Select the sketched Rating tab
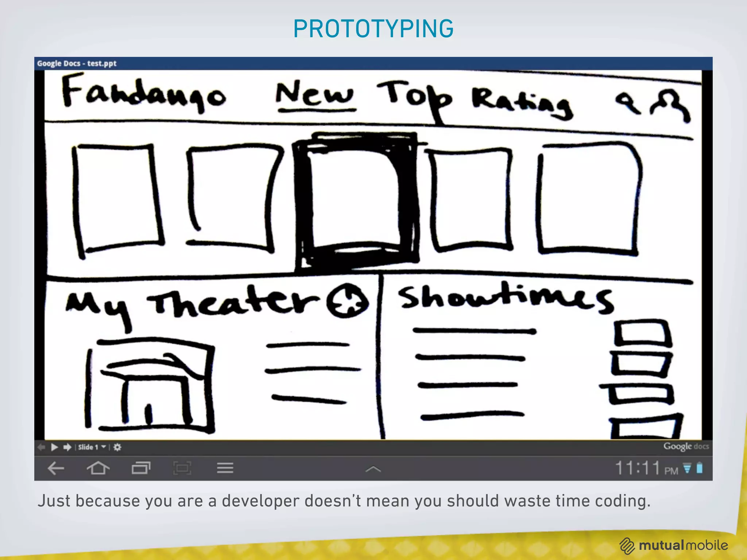Image resolution: width=747 pixels, height=560 pixels. pyautogui.click(x=522, y=103)
